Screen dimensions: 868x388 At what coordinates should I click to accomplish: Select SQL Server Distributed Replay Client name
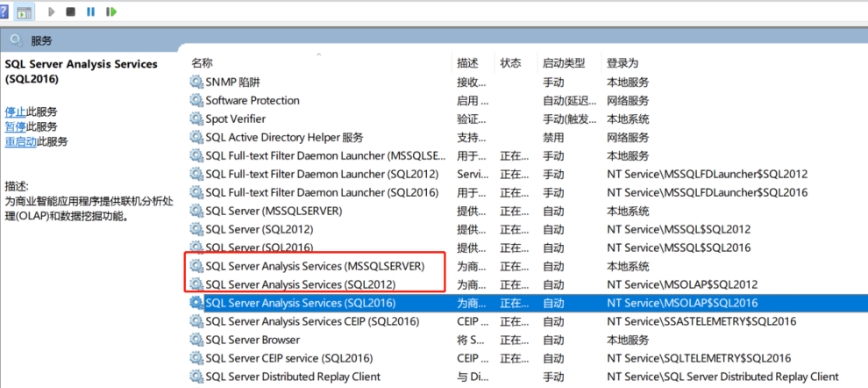tap(293, 377)
